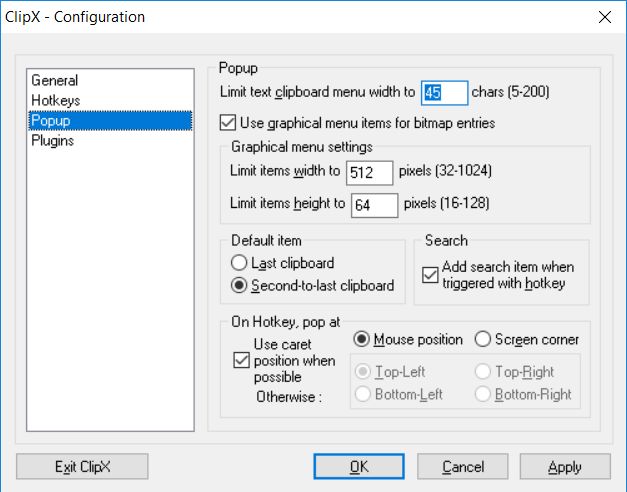Open the General settings page

click(55, 81)
